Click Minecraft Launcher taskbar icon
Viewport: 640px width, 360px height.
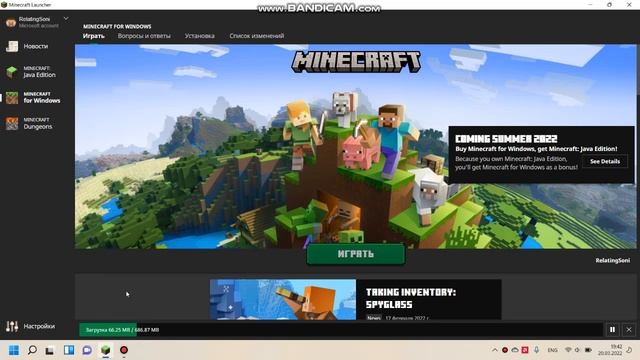(106, 350)
